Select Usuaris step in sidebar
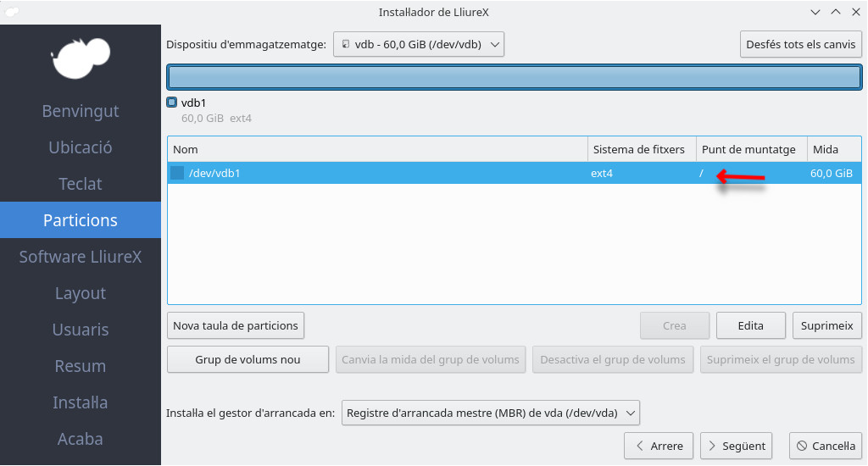The width and height of the screenshot is (868, 466). 81,330
